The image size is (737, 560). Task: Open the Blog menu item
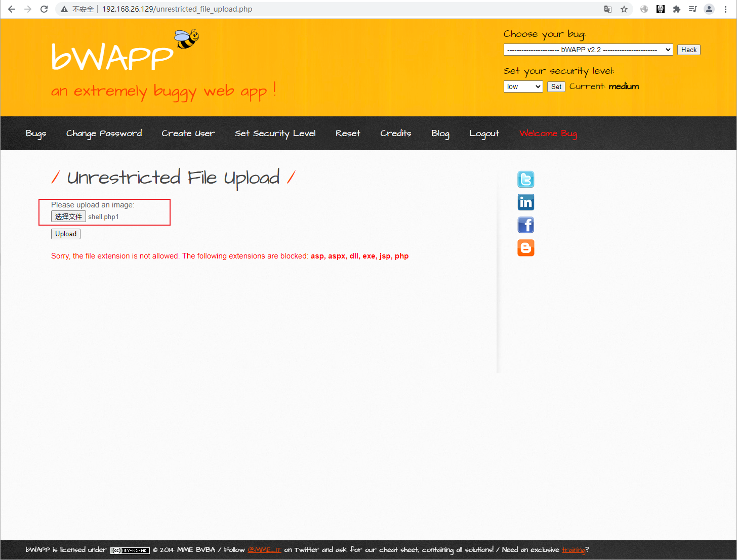[440, 134]
